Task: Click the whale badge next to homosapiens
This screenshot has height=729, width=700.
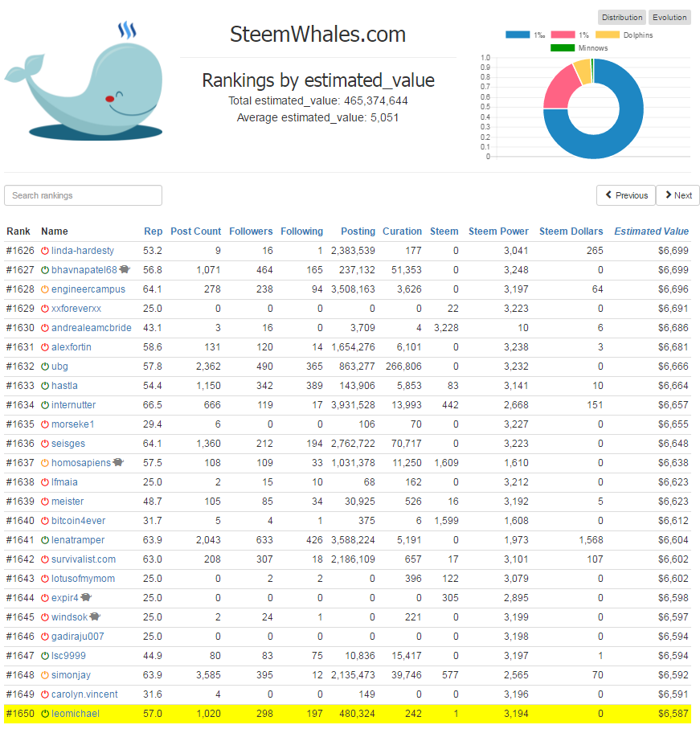Action: click(118, 462)
